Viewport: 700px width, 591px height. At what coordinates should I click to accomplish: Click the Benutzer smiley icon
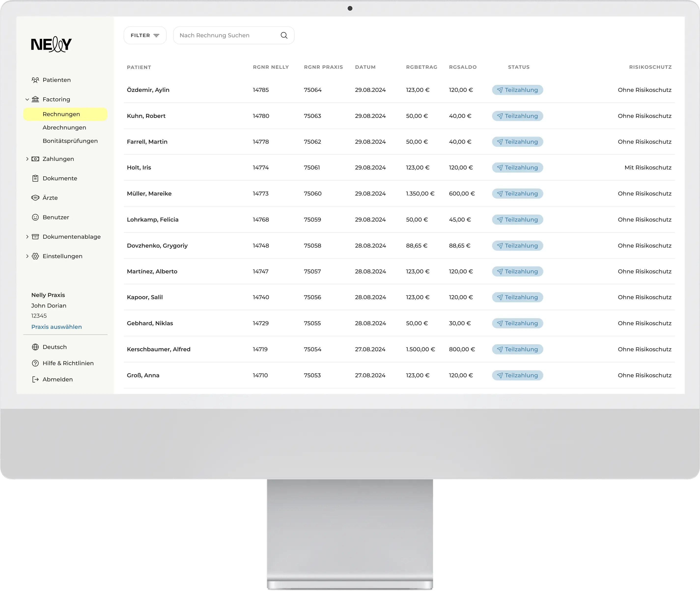click(x=35, y=217)
